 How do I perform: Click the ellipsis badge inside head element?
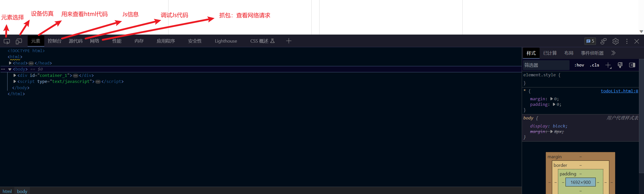click(31, 63)
